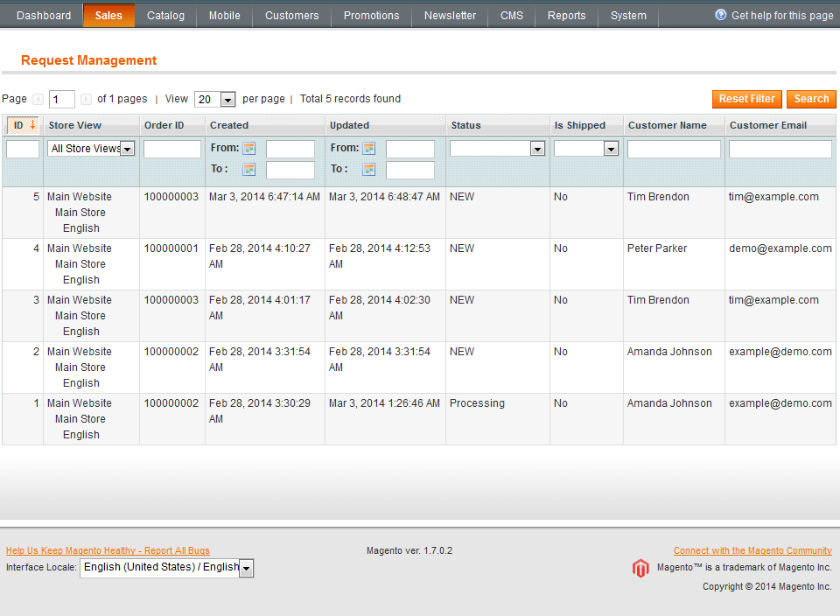Open the Created To calendar icon
Screen dimensions: 840x616
coord(249,170)
